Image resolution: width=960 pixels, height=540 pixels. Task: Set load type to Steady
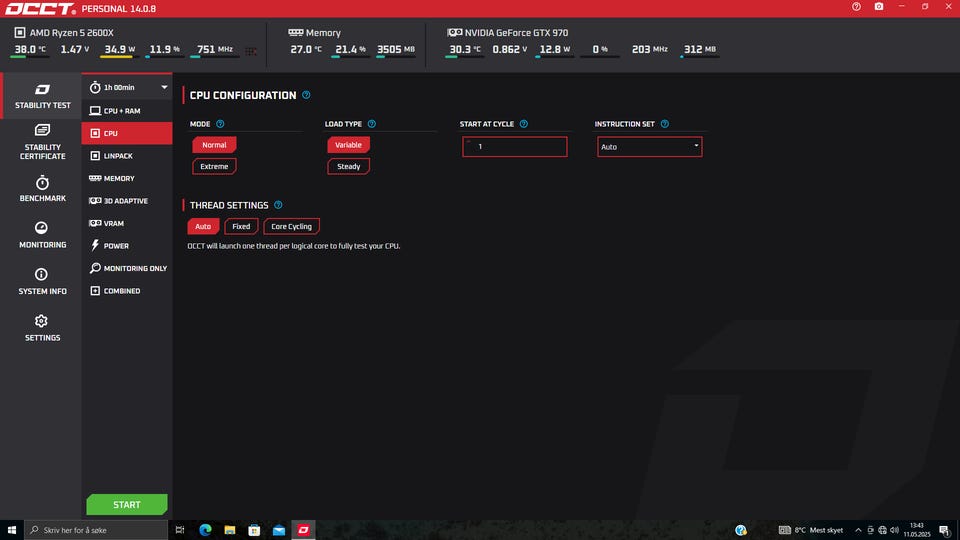point(348,167)
